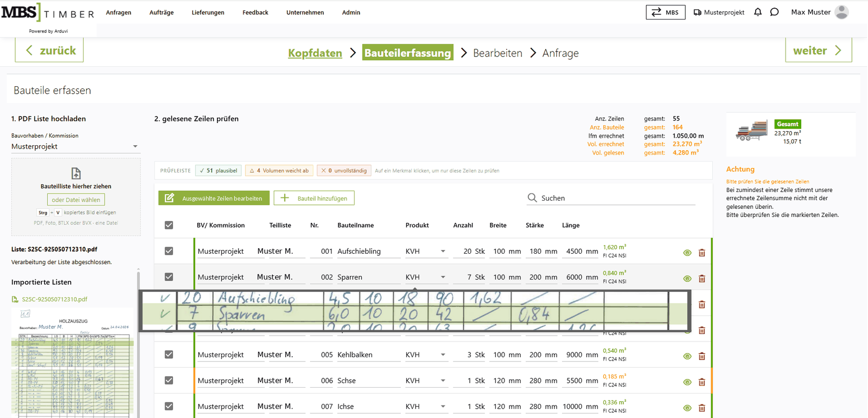The height and width of the screenshot is (418, 868).
Task: Open the Feedback menu
Action: 255,12
